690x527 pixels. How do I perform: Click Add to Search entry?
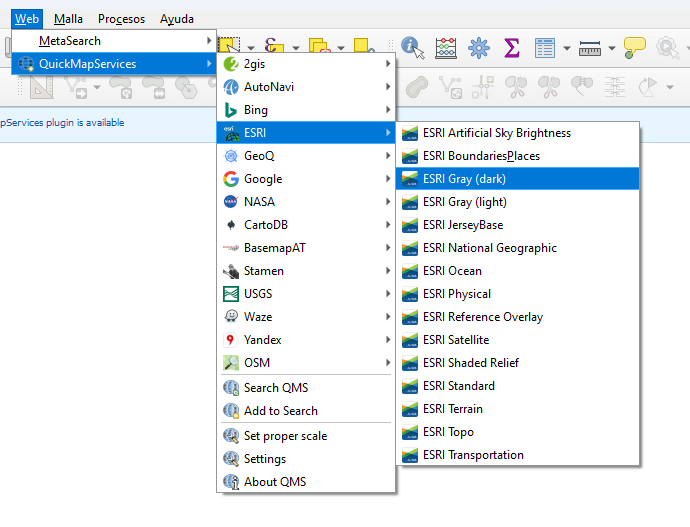click(x=306, y=410)
